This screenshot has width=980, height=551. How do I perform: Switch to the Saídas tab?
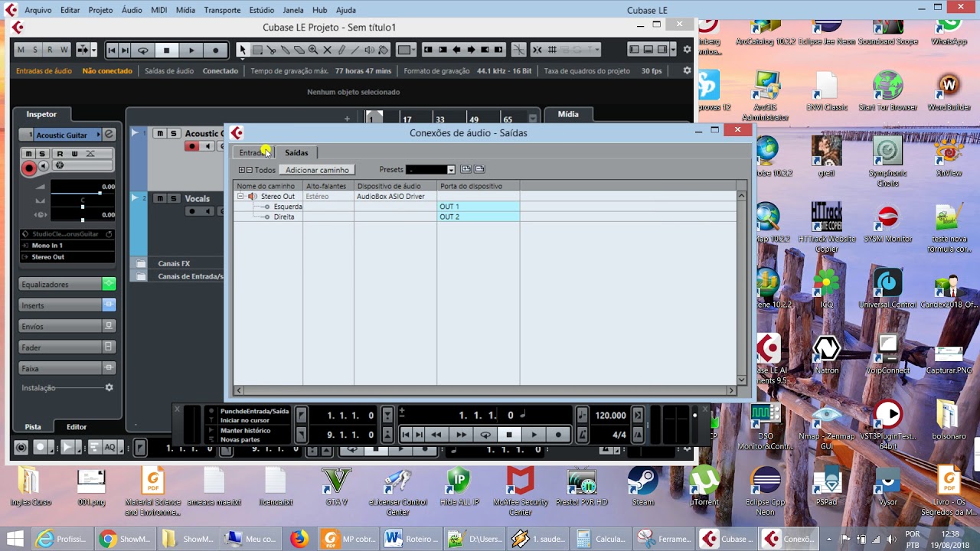pyautogui.click(x=296, y=153)
